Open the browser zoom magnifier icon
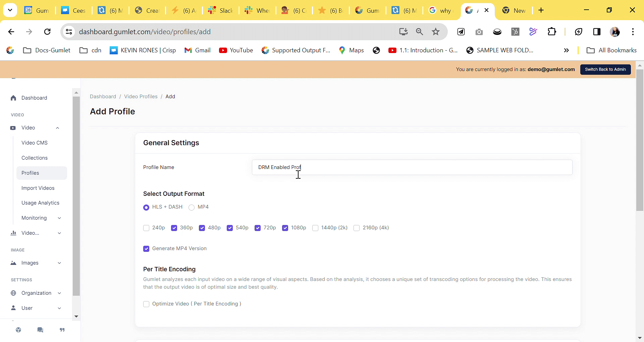This screenshot has width=644, height=342. 420,32
